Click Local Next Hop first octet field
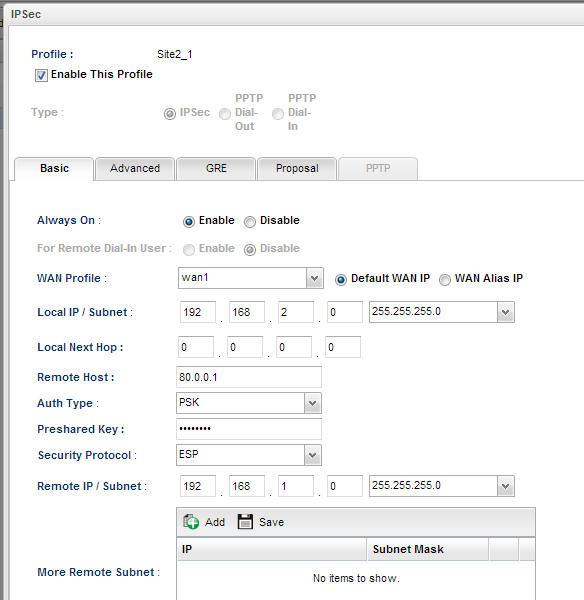Viewport: 584px width, 600px height. click(196, 347)
